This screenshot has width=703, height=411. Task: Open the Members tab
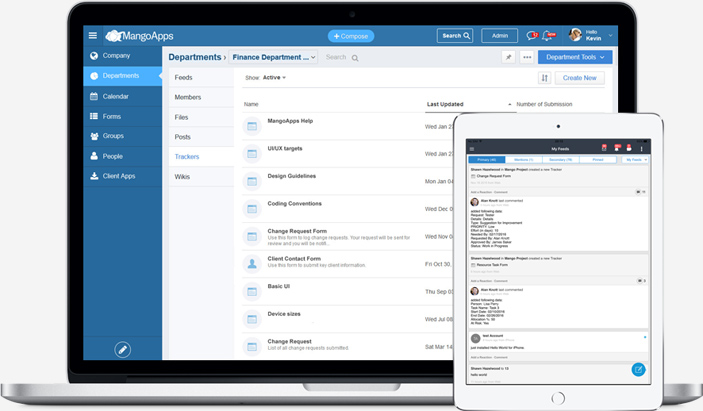201,97
